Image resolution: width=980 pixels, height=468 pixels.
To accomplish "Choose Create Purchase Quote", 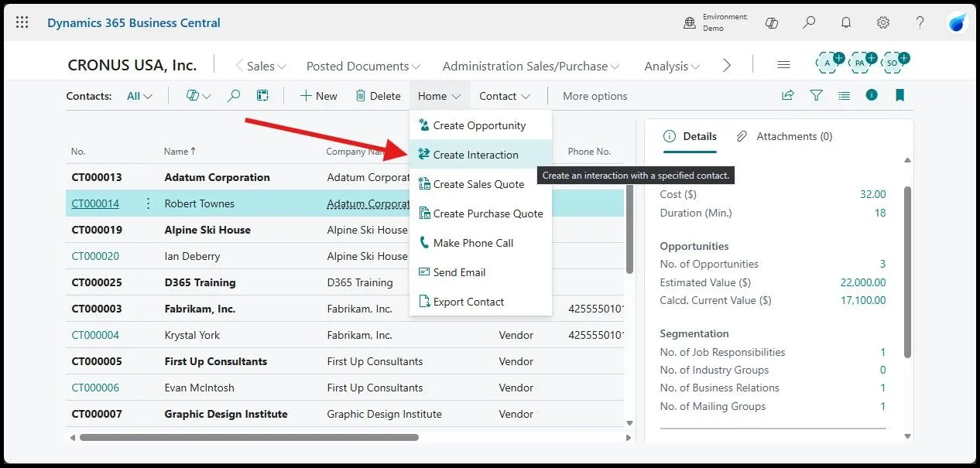I will tap(480, 214).
